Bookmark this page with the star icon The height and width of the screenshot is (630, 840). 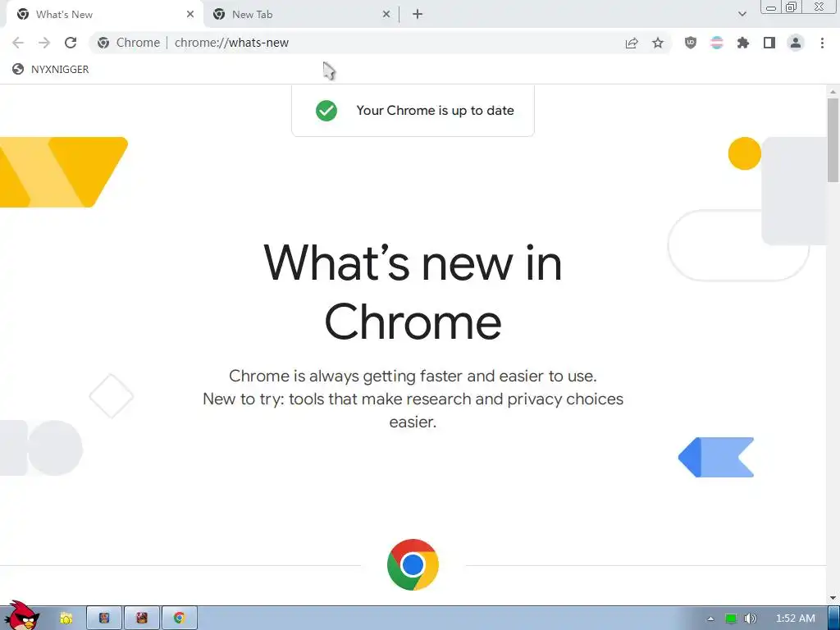coord(658,43)
